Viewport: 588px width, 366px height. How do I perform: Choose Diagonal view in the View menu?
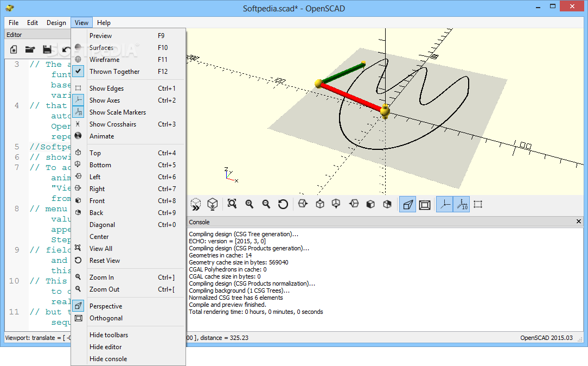point(128,225)
